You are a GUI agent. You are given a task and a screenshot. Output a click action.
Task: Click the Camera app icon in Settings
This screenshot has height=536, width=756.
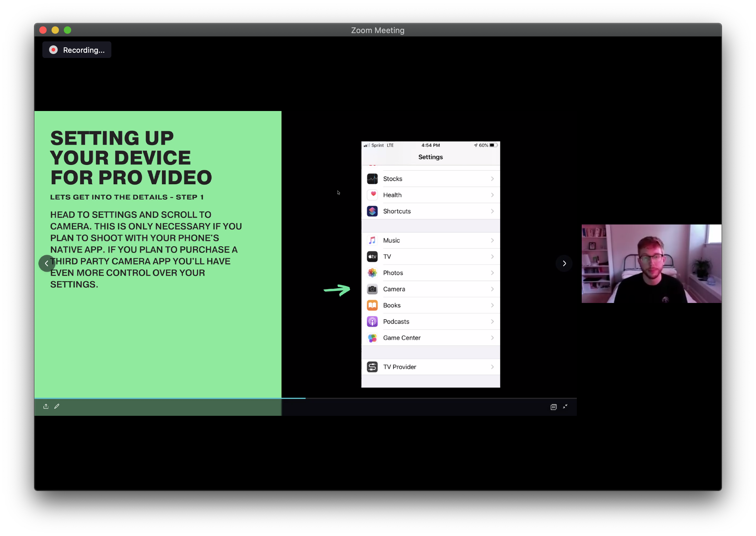pyautogui.click(x=372, y=289)
